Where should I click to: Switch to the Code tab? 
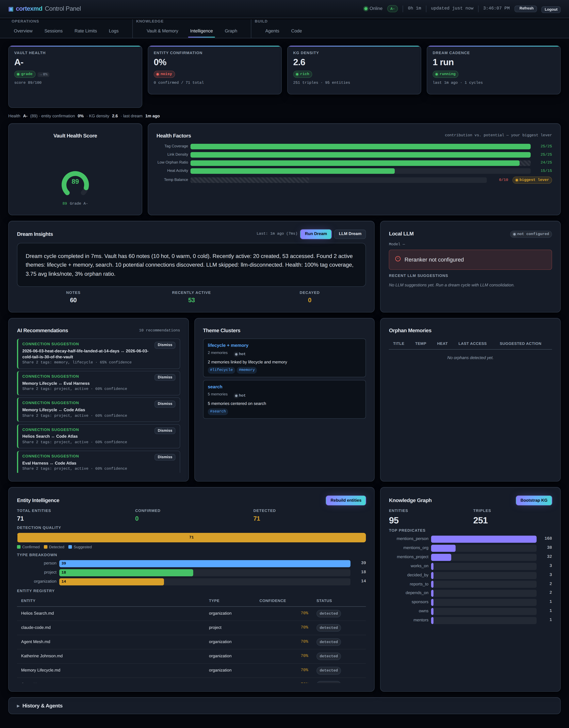(x=297, y=31)
